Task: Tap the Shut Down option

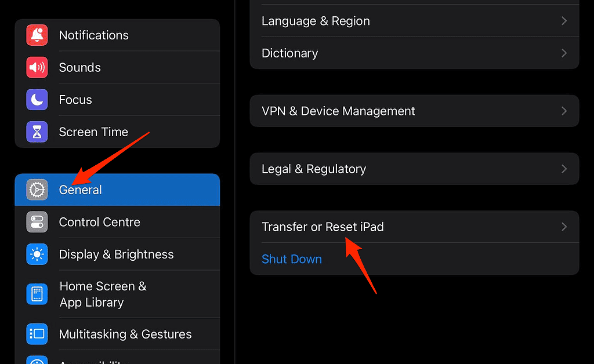Action: coord(292,259)
